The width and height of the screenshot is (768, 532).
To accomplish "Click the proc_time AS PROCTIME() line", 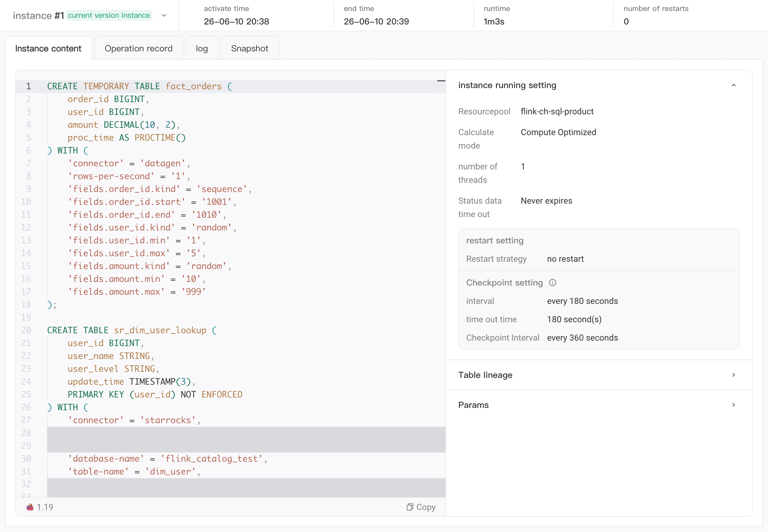I will point(126,138).
